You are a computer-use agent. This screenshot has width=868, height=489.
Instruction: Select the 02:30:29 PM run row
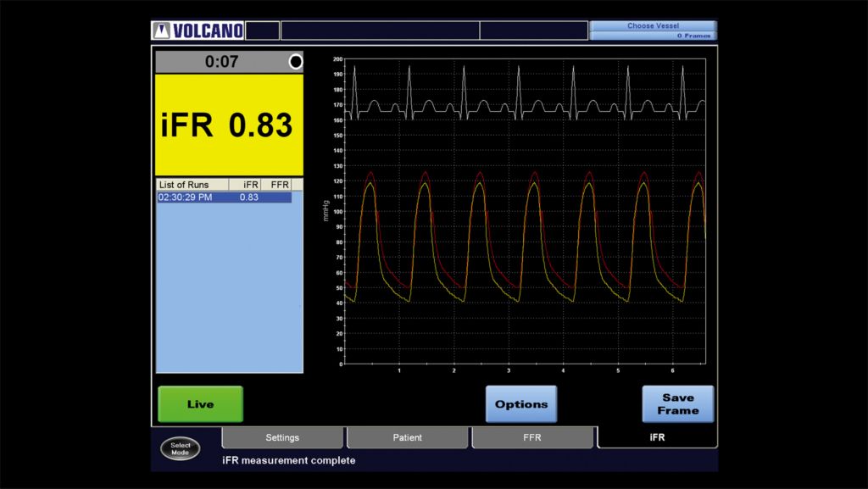(224, 197)
